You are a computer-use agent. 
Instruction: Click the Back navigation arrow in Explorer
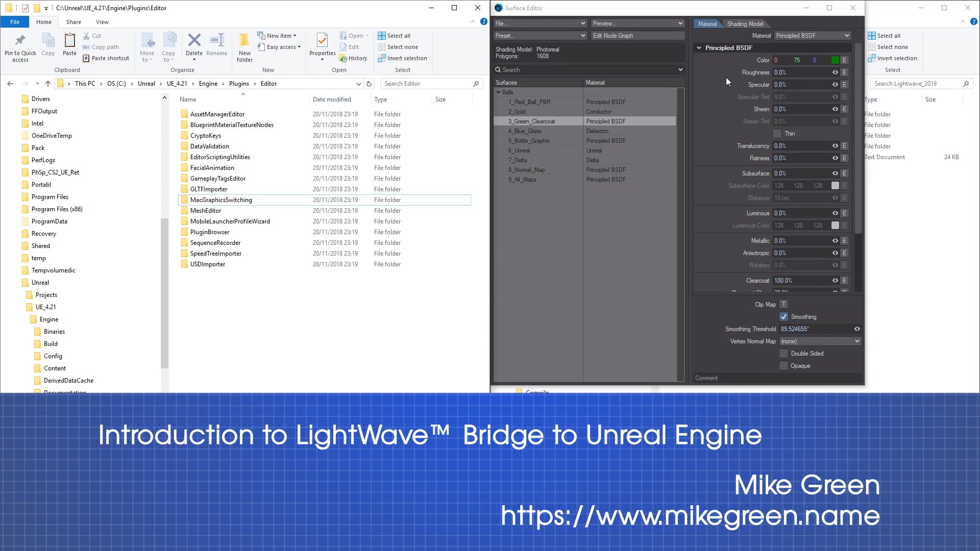pyautogui.click(x=10, y=84)
